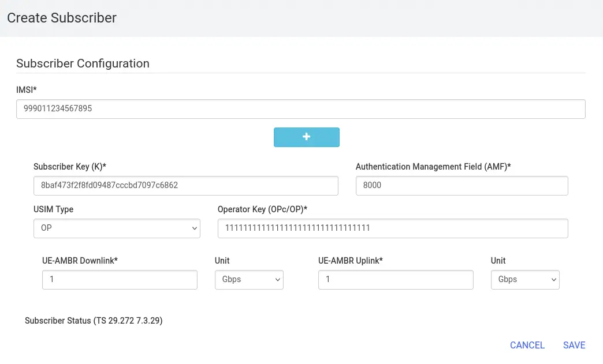
Task: Click the Subscriber Status (TS 29.272 7.3.29) label
Action: pos(94,321)
